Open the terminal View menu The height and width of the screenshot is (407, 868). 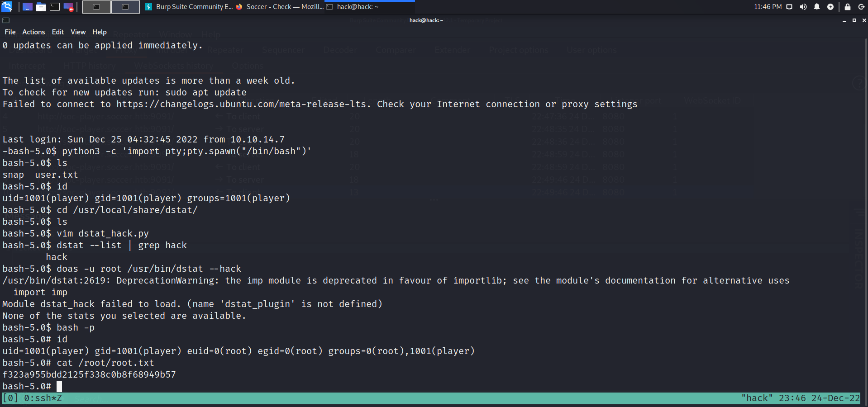pyautogui.click(x=78, y=32)
